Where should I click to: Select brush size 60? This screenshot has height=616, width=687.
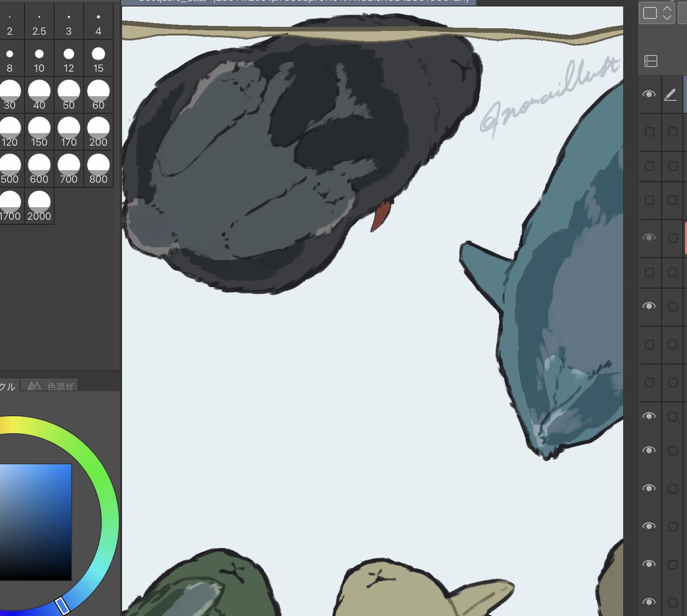pos(98,95)
